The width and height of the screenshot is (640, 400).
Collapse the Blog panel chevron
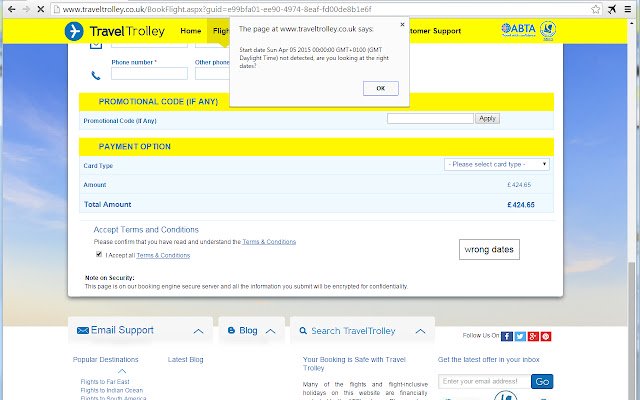pos(270,331)
